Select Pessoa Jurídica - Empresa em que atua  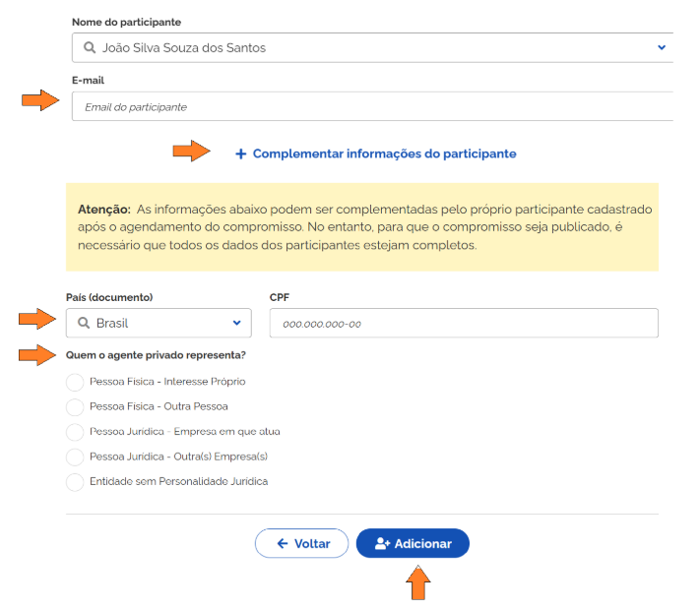point(75,432)
